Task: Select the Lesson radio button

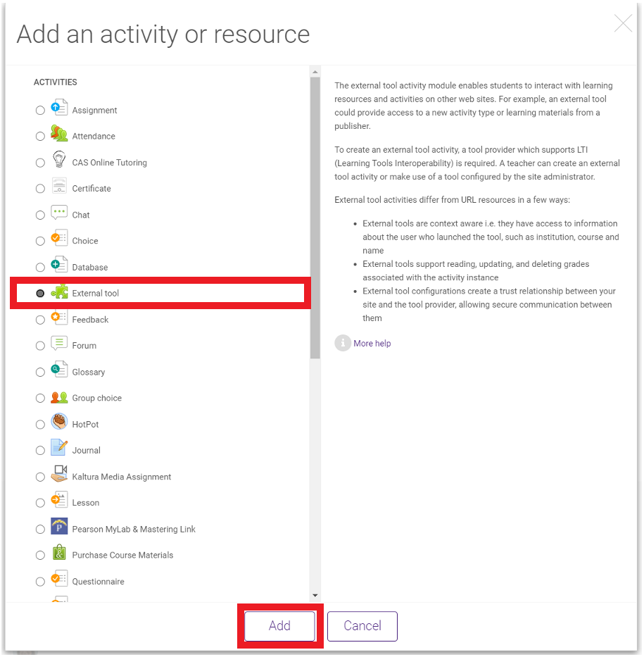Action: click(40, 503)
